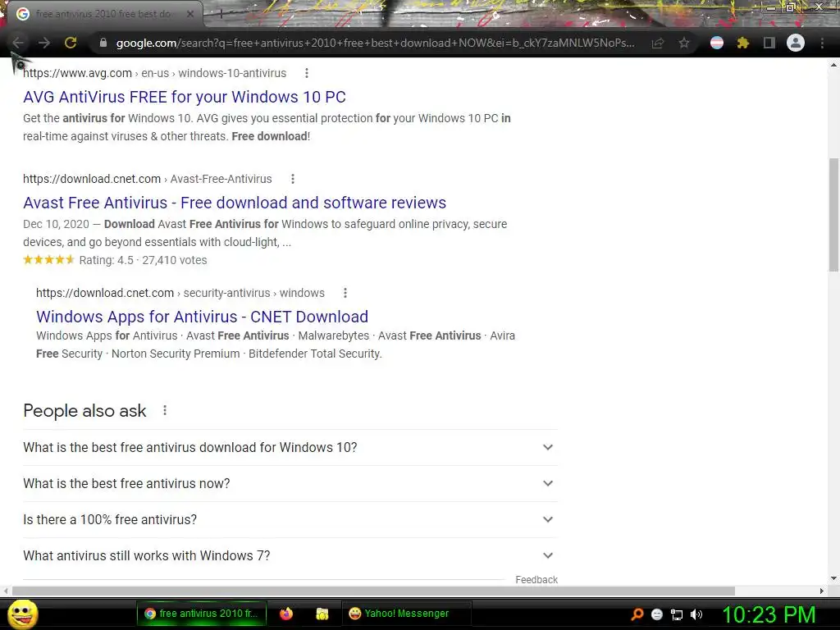
Task: Open Chrome's three-dot menu
Action: [822, 43]
